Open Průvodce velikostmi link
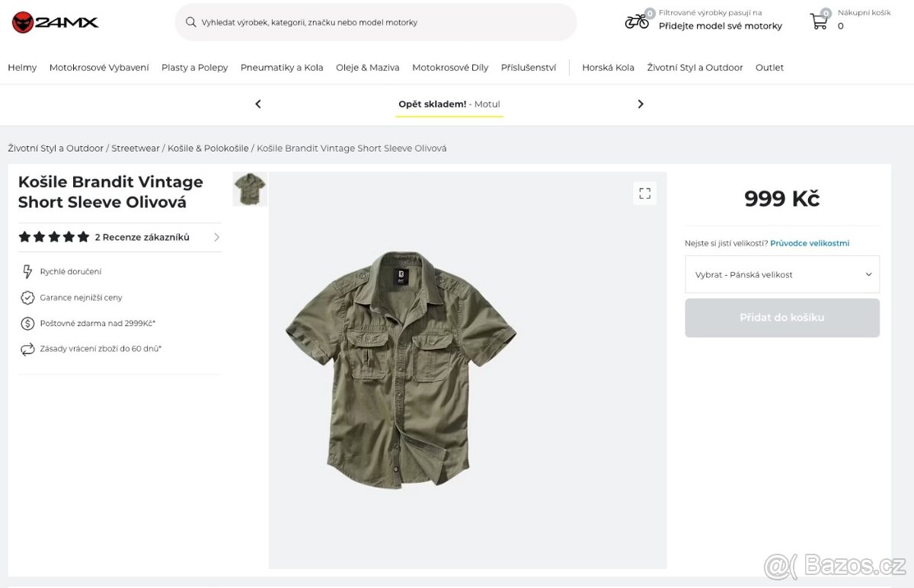This screenshot has height=588, width=914. pos(810,244)
